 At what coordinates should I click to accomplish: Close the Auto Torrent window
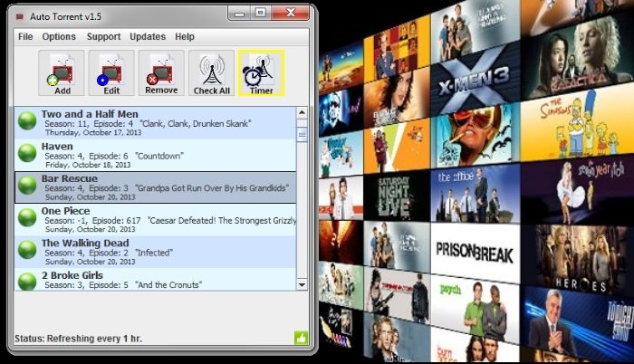click(291, 14)
